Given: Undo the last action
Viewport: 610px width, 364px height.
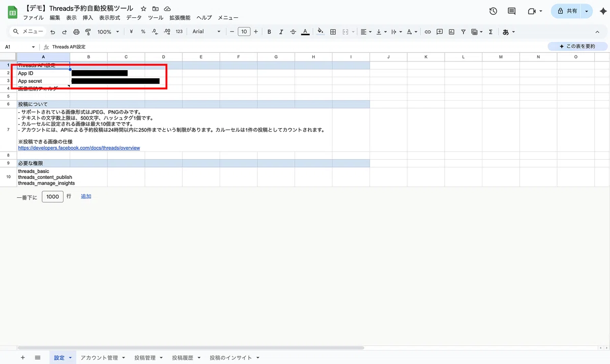Looking at the screenshot, I should (x=52, y=32).
